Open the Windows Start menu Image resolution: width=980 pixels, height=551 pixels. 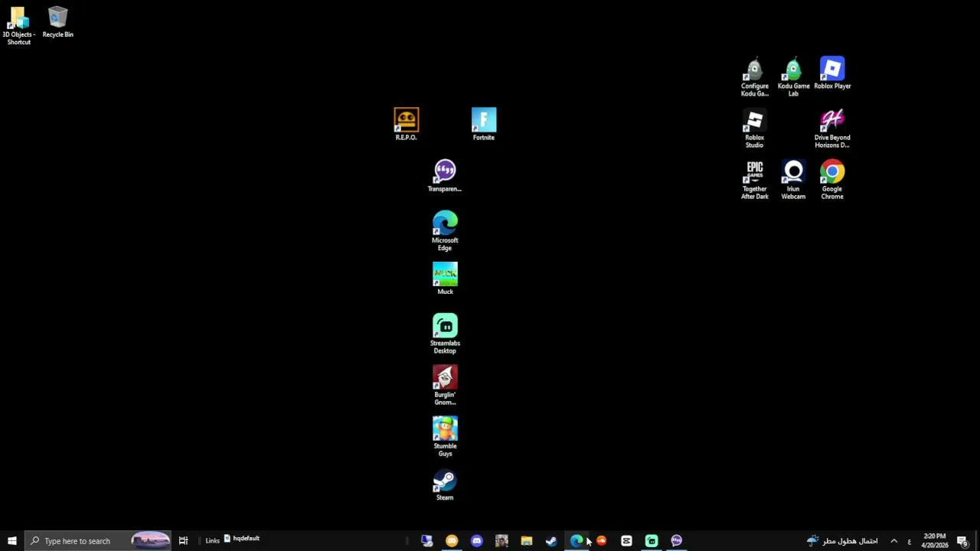12,541
